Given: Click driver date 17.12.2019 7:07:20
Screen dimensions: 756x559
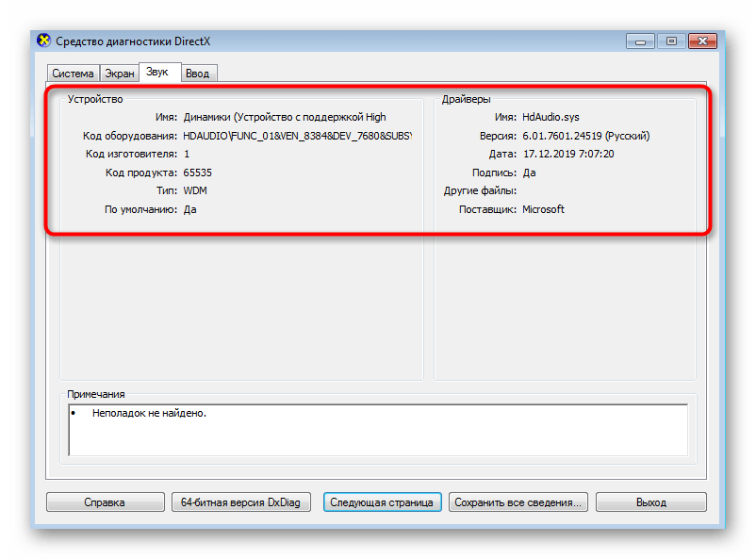Looking at the screenshot, I should click(568, 155).
